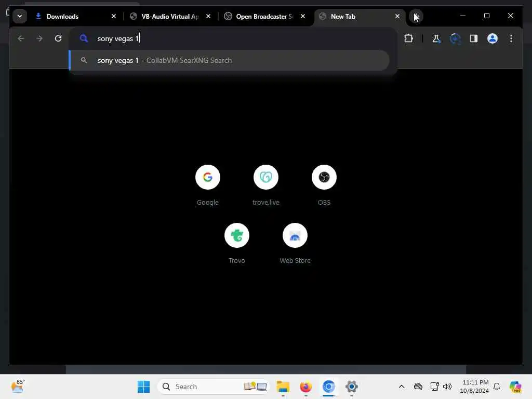Image resolution: width=532 pixels, height=399 pixels.
Task: Open the Windows Start menu
Action: [x=143, y=387]
